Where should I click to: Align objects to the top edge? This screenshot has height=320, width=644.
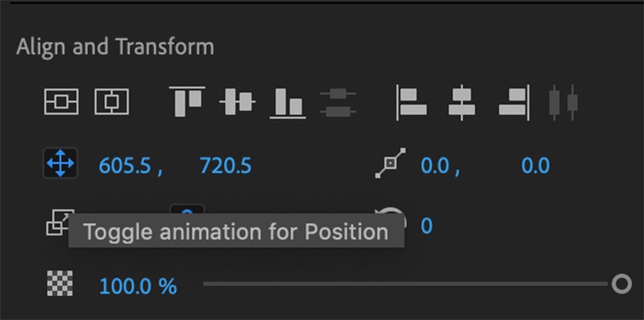pyautogui.click(x=188, y=102)
